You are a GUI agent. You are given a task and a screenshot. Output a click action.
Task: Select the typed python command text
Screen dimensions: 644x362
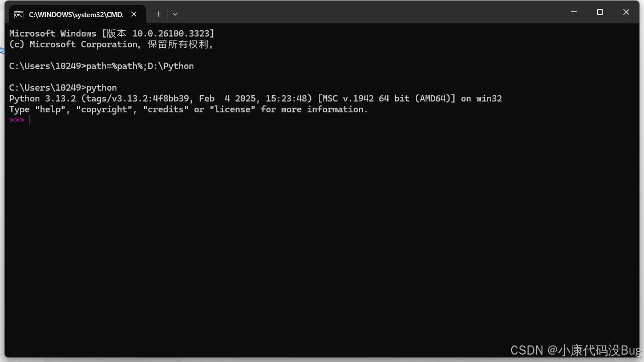[x=103, y=87]
